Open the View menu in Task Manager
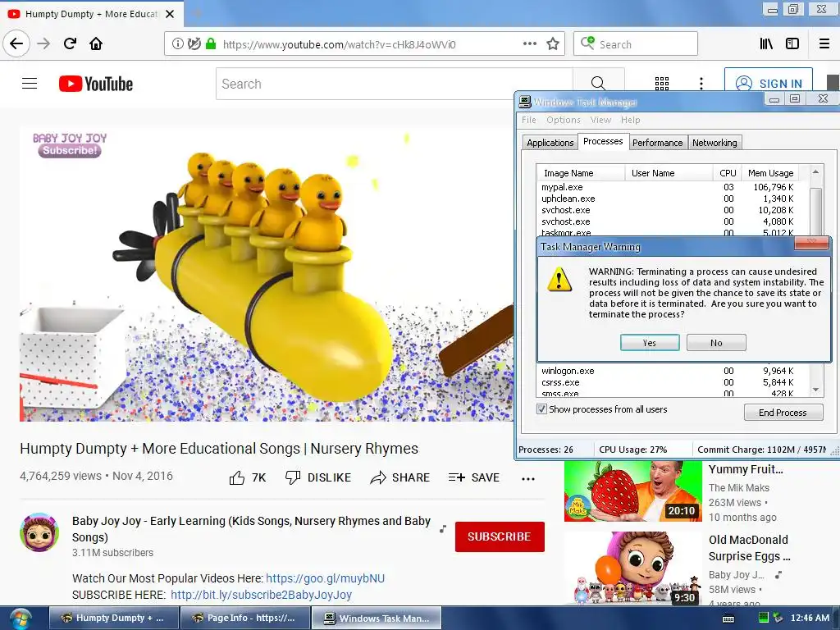The height and width of the screenshot is (630, 840). (600, 120)
